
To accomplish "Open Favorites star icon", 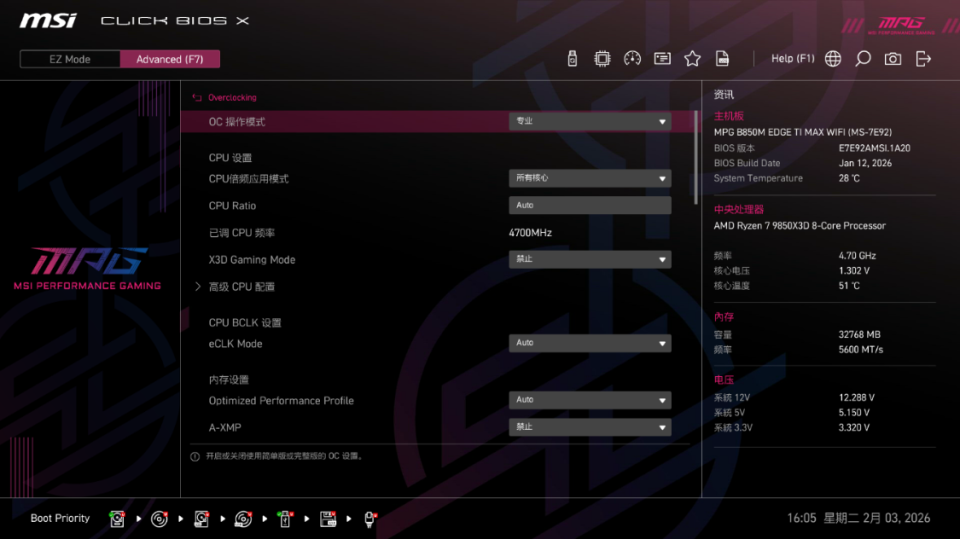I will [x=692, y=59].
